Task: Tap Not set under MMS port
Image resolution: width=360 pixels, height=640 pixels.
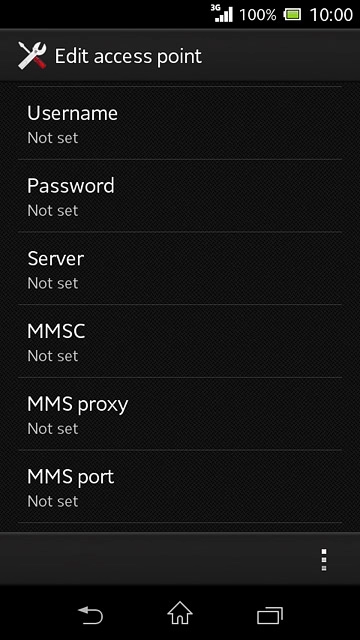Action: [53, 501]
